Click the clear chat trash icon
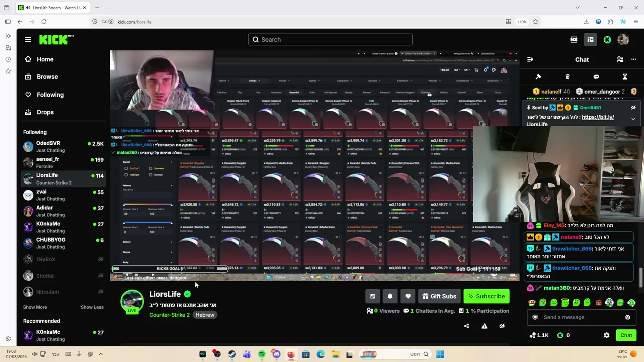The width and height of the screenshot is (644, 362). point(567,77)
